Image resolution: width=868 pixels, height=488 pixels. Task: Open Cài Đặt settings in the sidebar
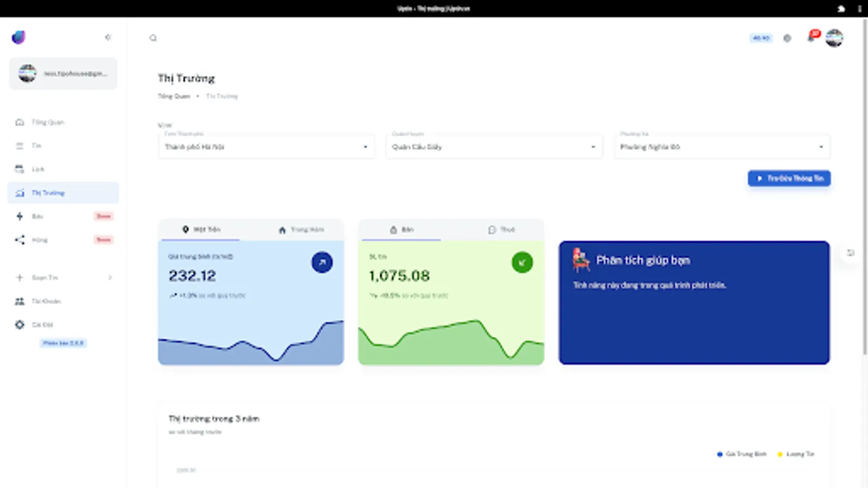click(x=63, y=325)
